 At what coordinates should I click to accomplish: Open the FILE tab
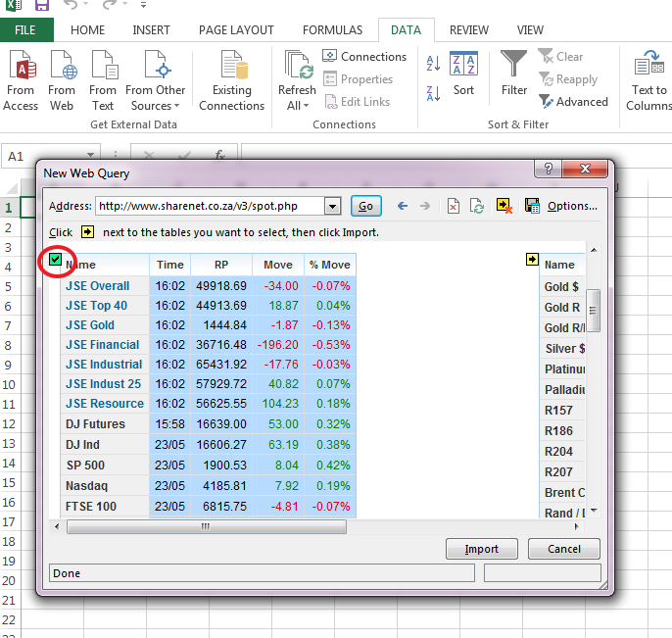point(25,30)
